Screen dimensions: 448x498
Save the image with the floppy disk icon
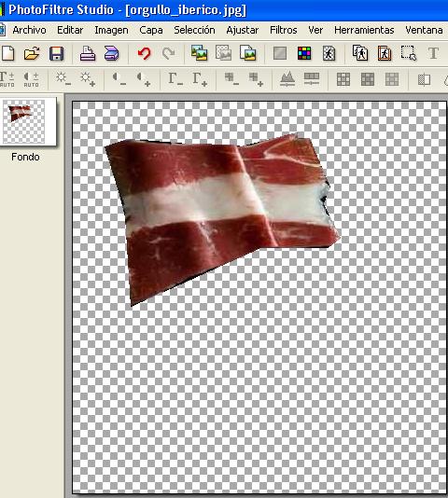click(x=56, y=53)
